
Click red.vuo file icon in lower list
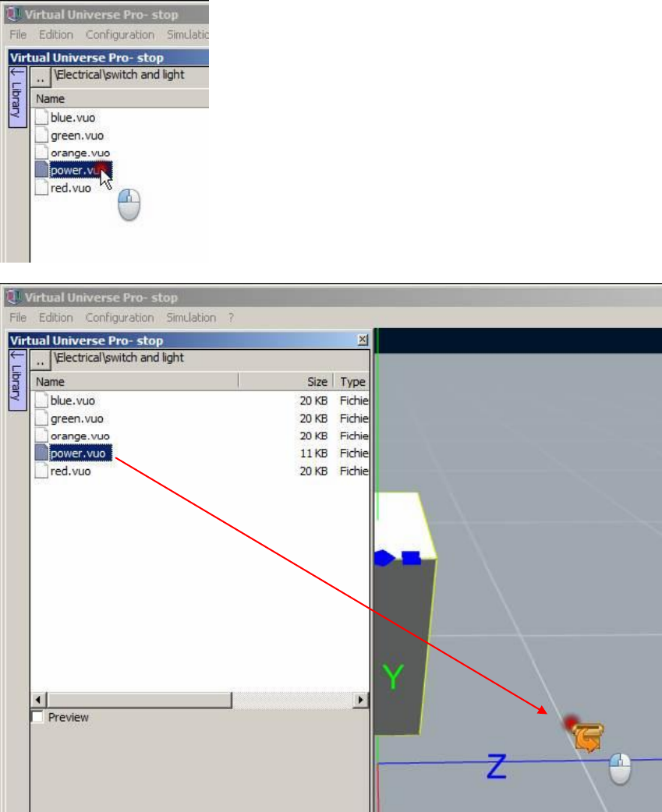(x=41, y=470)
